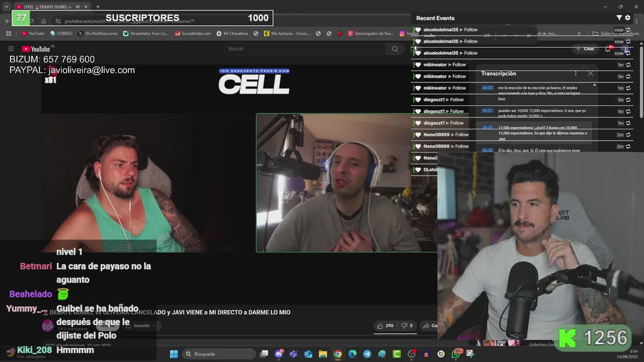Open the Recent Events filter icon
The height and width of the screenshot is (362, 644).
click(619, 18)
